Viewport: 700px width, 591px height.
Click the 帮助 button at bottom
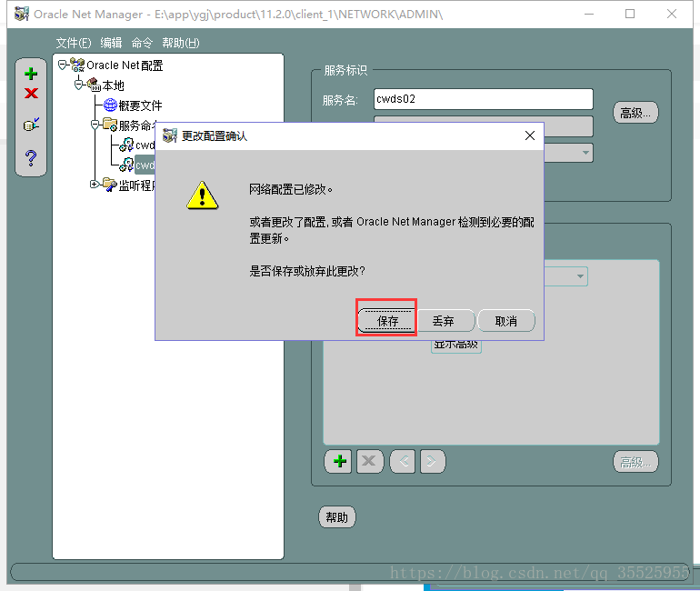tap(337, 517)
